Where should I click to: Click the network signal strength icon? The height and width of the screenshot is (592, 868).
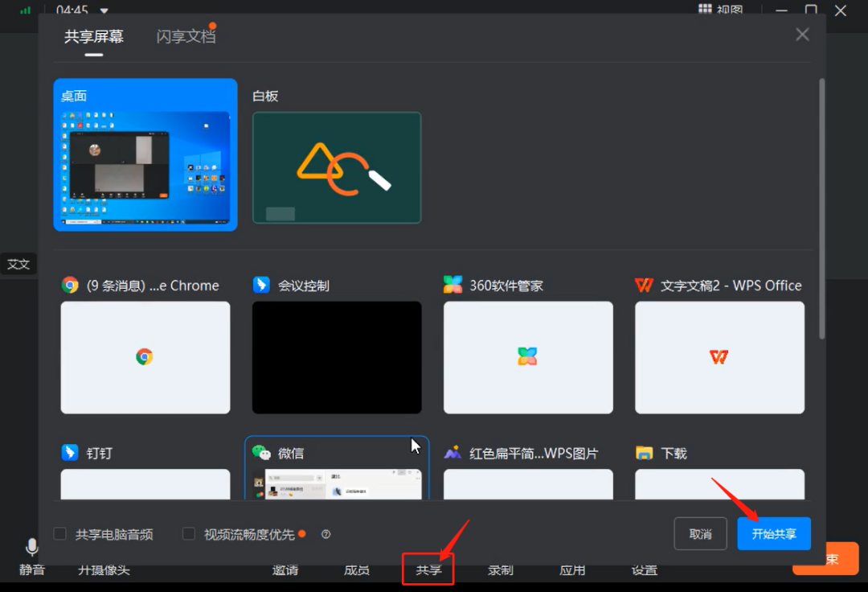pyautogui.click(x=26, y=10)
